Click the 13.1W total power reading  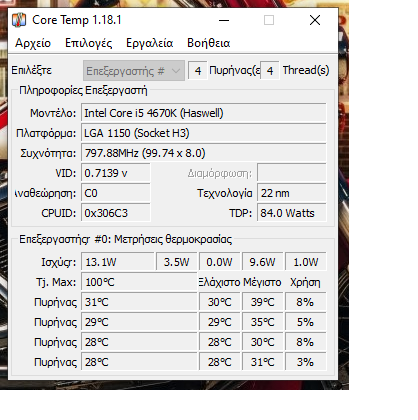[x=118, y=262]
